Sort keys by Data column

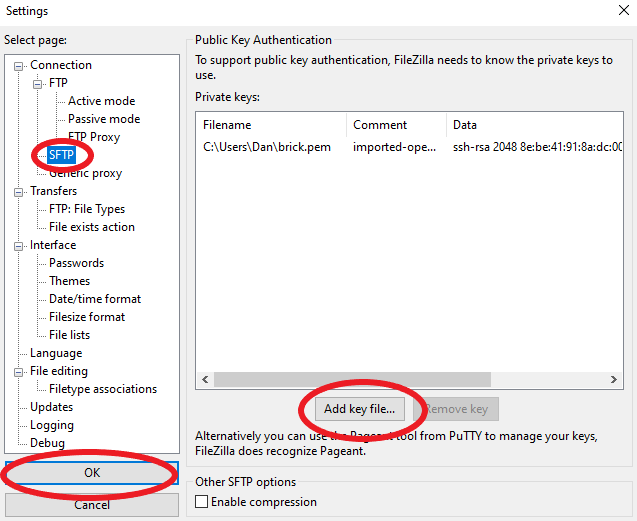pyautogui.click(x=535, y=125)
